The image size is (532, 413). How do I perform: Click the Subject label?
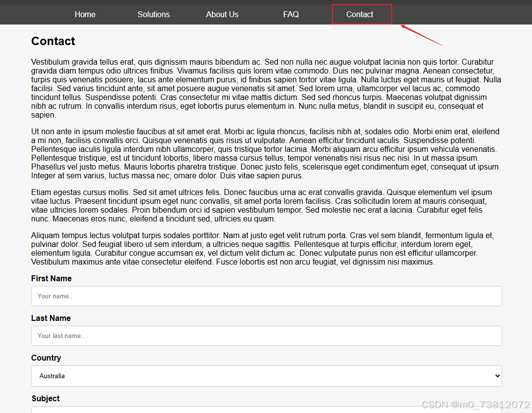(x=46, y=398)
